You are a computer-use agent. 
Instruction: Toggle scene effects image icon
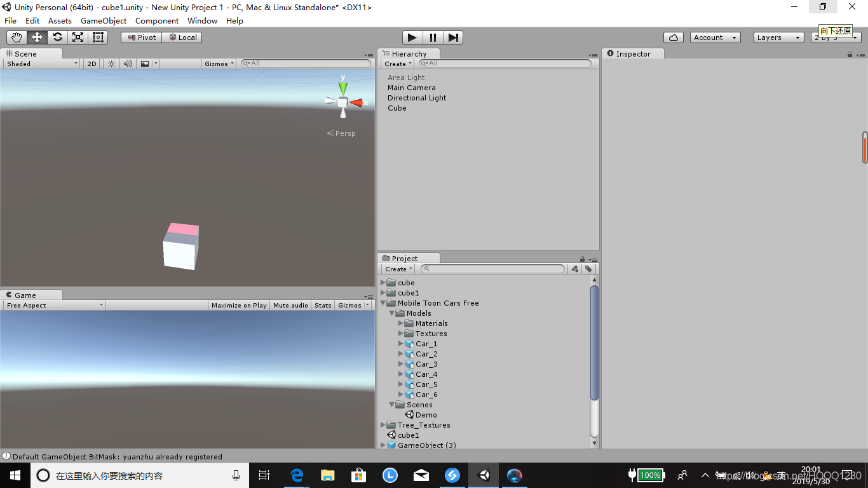point(145,64)
